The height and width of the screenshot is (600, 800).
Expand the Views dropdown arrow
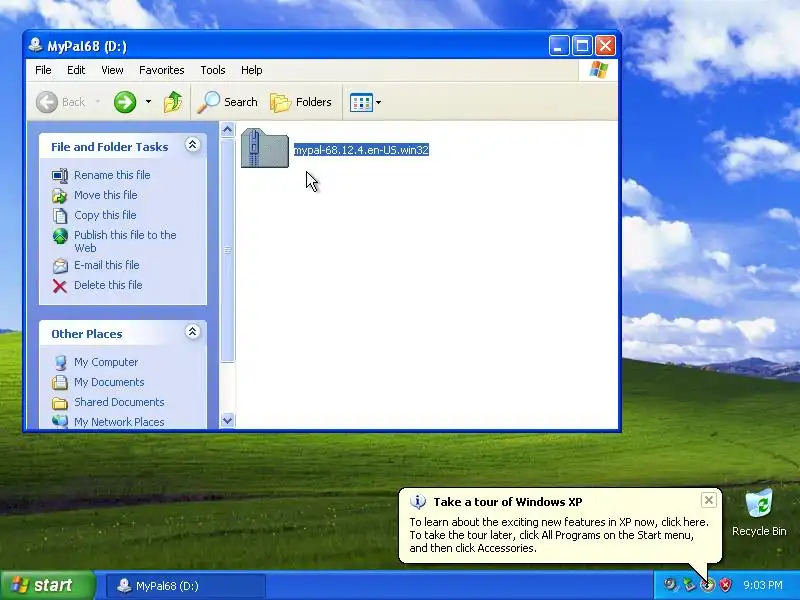click(x=379, y=102)
